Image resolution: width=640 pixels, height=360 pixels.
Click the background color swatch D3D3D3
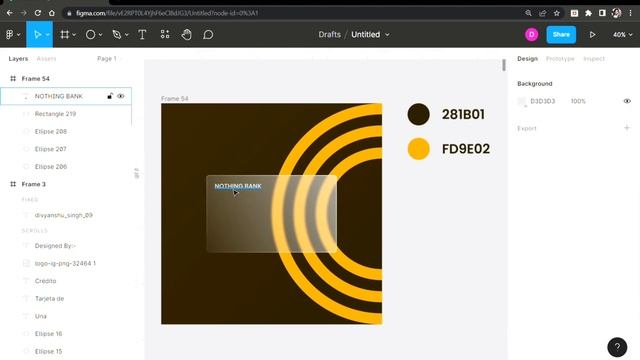521,101
